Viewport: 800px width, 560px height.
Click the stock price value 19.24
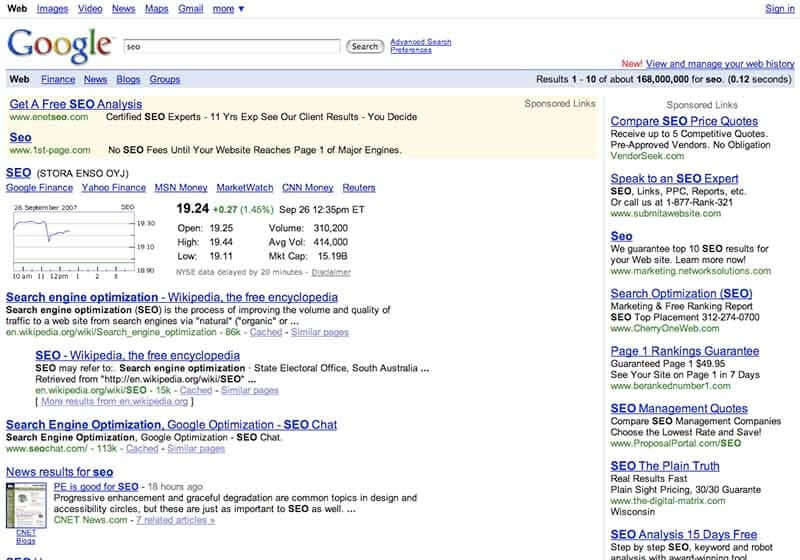(193, 209)
